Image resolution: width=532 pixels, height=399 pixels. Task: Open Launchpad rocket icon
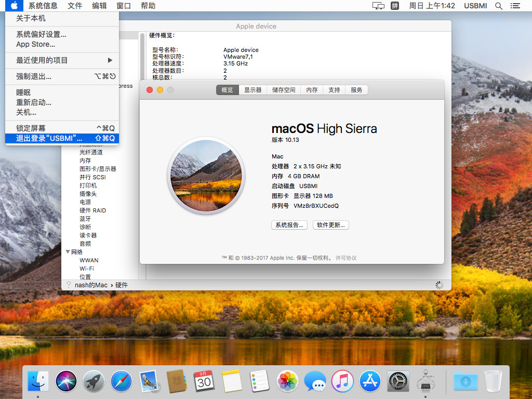point(94,381)
